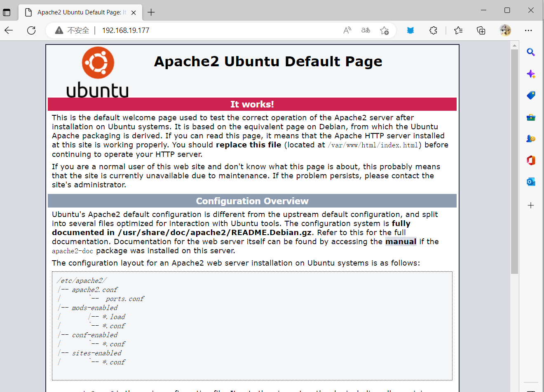Click the apache2.conf tree line
This screenshot has height=392, width=544.
[88, 290]
